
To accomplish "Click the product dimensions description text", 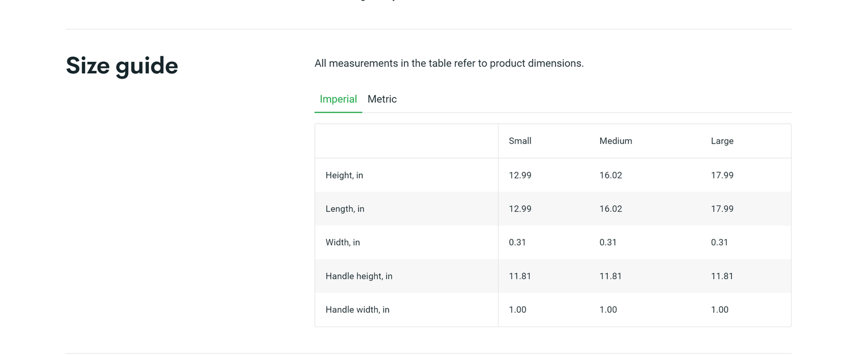I will (x=449, y=63).
